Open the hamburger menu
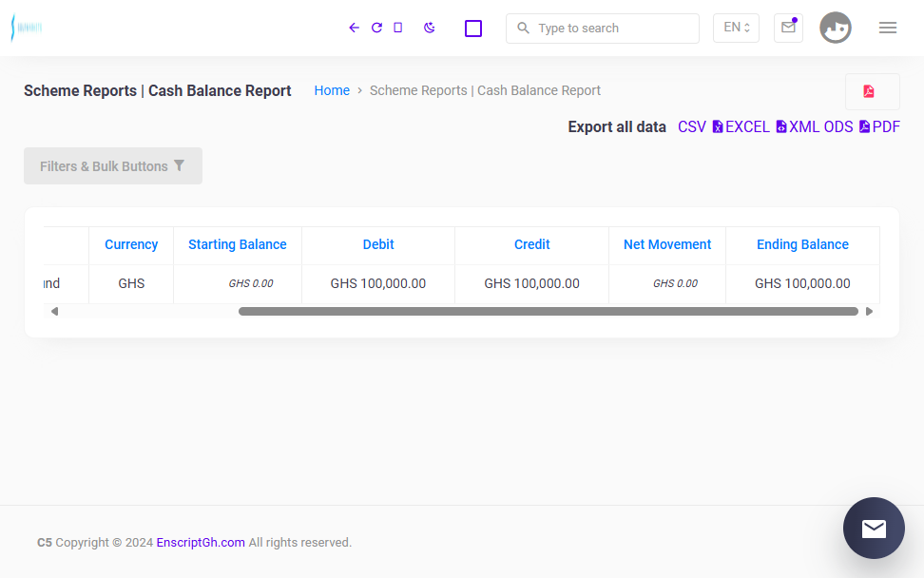The image size is (924, 578). (x=888, y=28)
